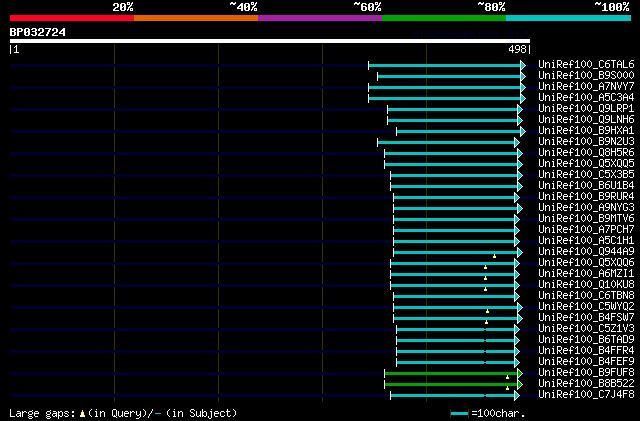Select the UniRef100_Q944A9 label

tap(586, 252)
